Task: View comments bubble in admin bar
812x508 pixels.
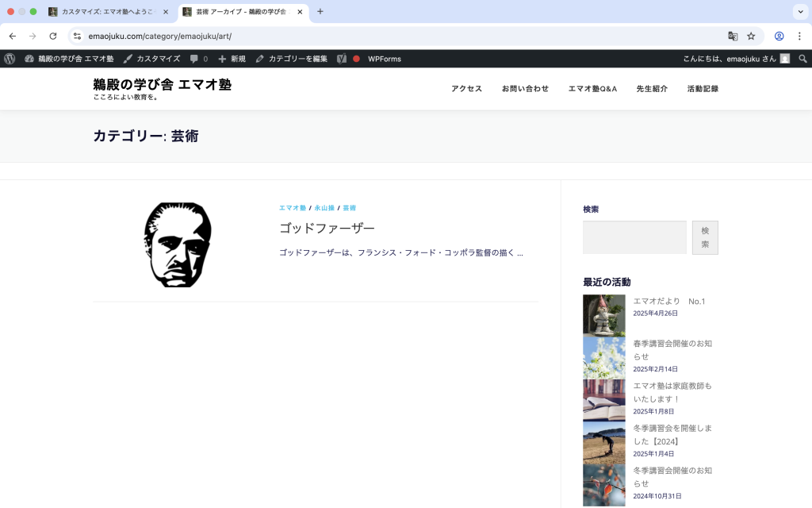Action: (x=199, y=59)
